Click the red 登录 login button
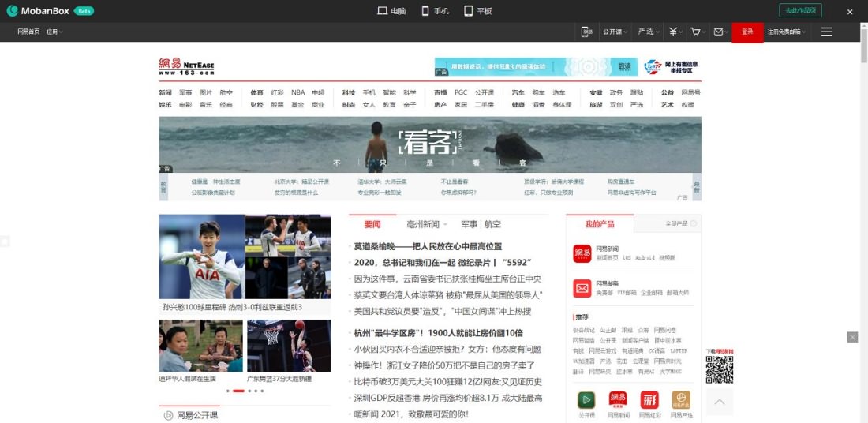This screenshot has height=423, width=868. point(747,32)
